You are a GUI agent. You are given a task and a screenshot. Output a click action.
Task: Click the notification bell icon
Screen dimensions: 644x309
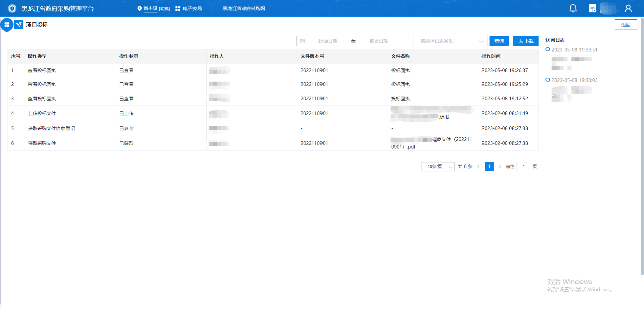pos(573,8)
